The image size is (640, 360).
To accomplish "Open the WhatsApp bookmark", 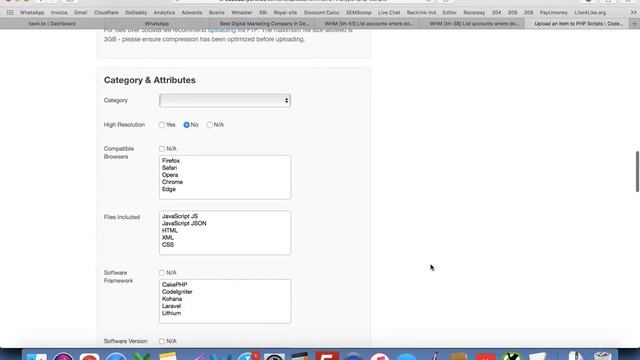I will [32, 13].
